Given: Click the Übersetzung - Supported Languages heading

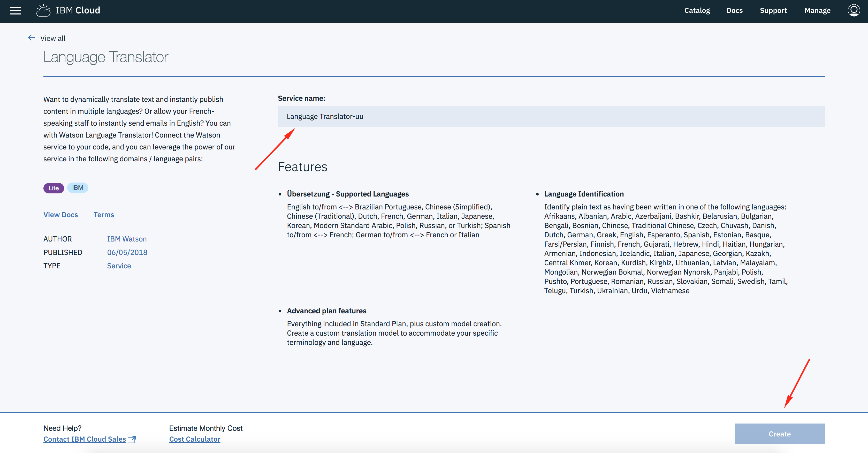Looking at the screenshot, I should point(348,194).
